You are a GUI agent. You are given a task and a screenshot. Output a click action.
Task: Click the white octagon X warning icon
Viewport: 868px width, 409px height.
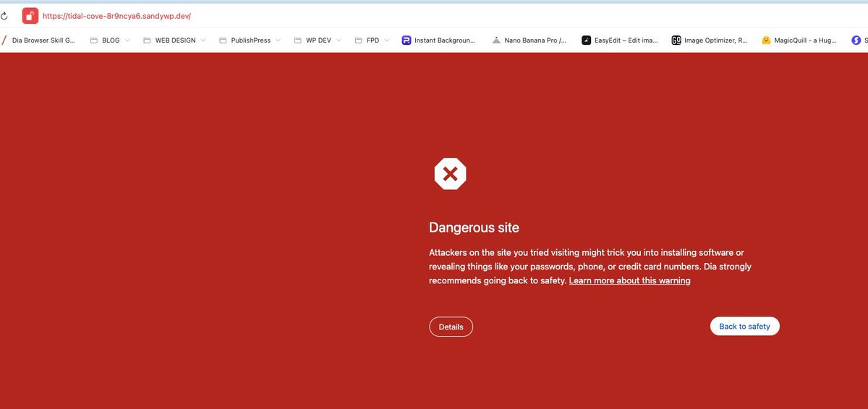pyautogui.click(x=450, y=173)
